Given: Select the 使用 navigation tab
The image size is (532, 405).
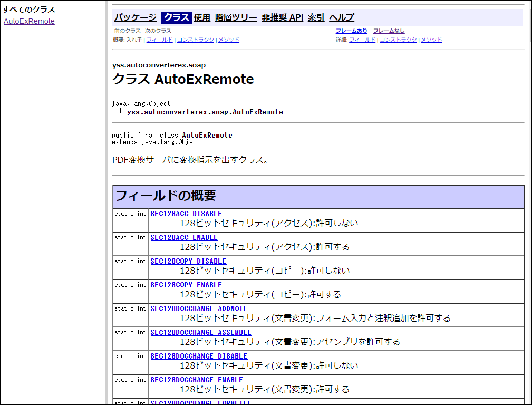Looking at the screenshot, I should tap(201, 18).
